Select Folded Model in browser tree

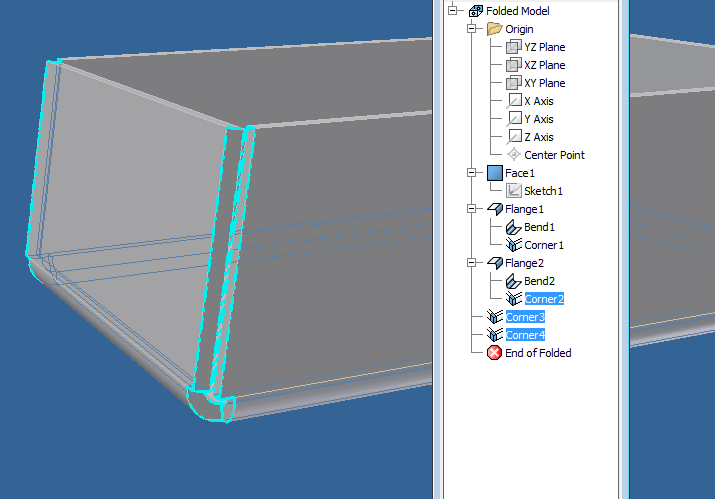518,11
